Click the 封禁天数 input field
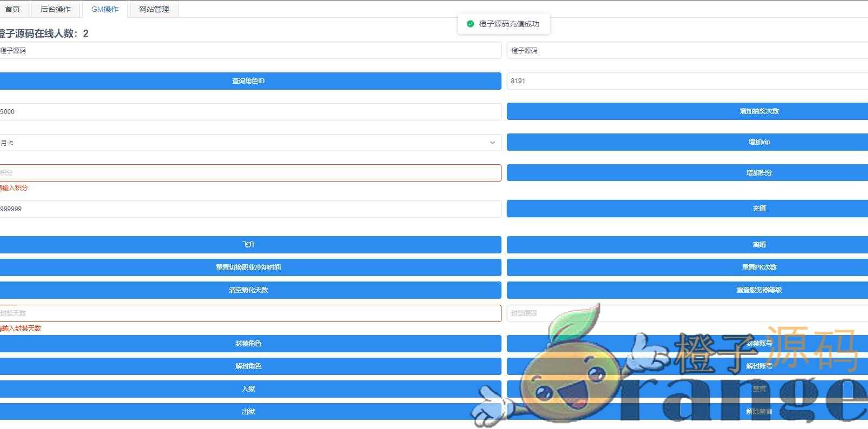Image resolution: width=868 pixels, height=429 pixels. (x=249, y=313)
